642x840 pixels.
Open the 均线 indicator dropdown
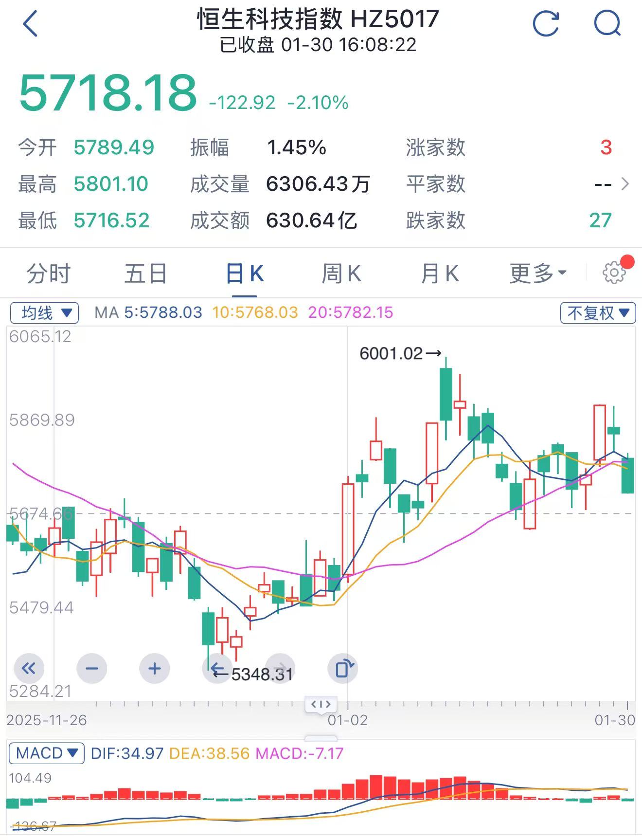[44, 312]
